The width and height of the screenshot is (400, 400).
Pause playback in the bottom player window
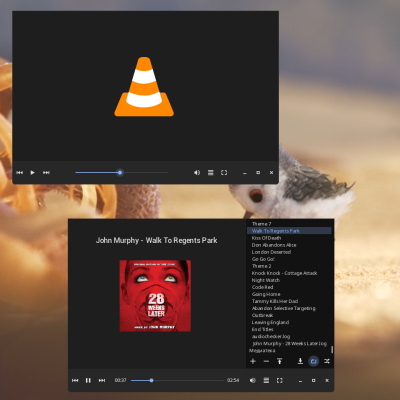(88, 380)
